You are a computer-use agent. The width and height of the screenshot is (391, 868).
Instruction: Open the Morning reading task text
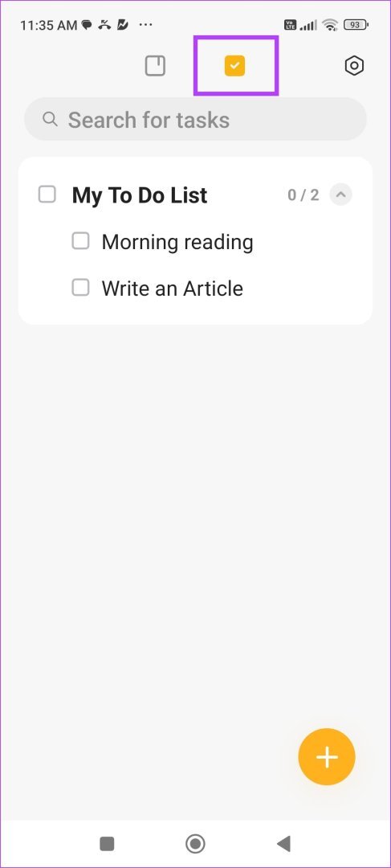177,243
